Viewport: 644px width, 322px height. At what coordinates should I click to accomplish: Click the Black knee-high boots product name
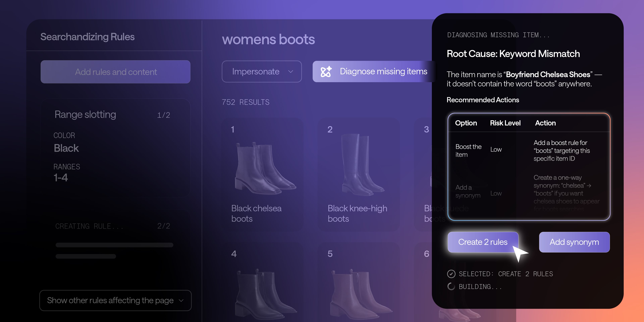tap(358, 213)
